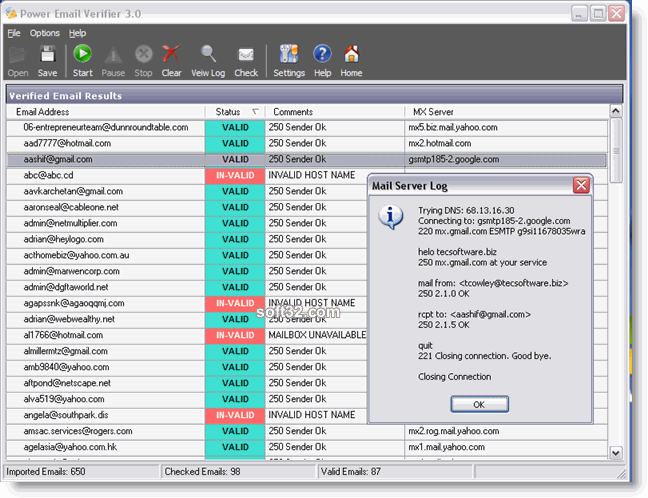
Task: Close the Mail Server Log dialog
Action: (x=581, y=185)
